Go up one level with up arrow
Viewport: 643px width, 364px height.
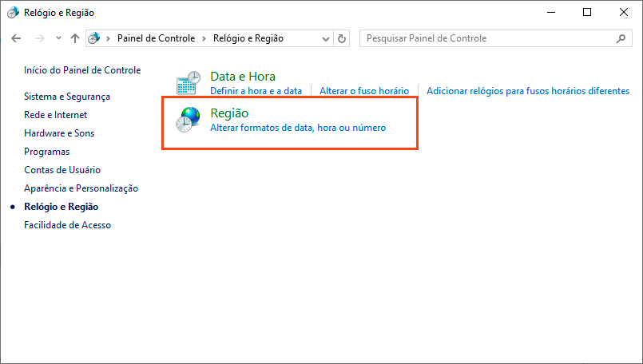[x=74, y=38]
